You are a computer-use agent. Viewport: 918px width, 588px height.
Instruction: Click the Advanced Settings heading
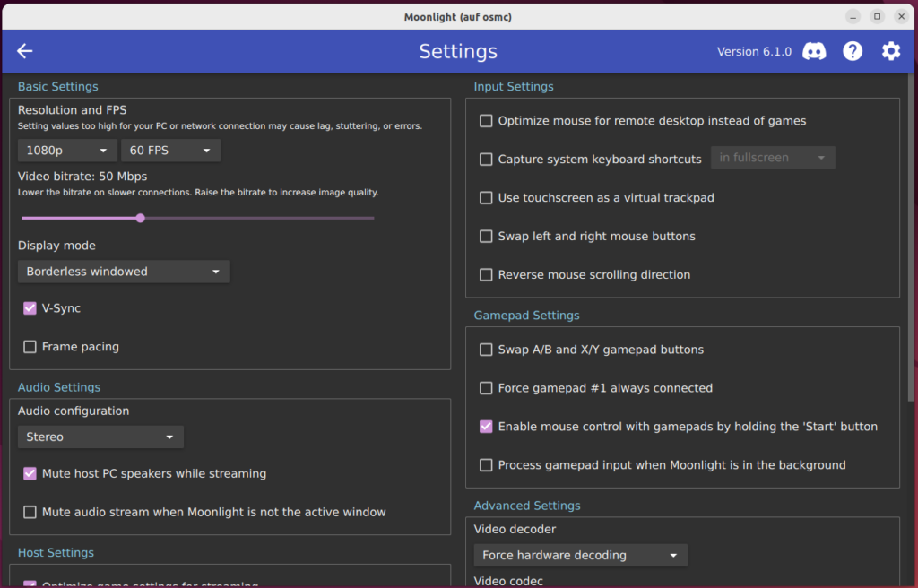click(527, 506)
